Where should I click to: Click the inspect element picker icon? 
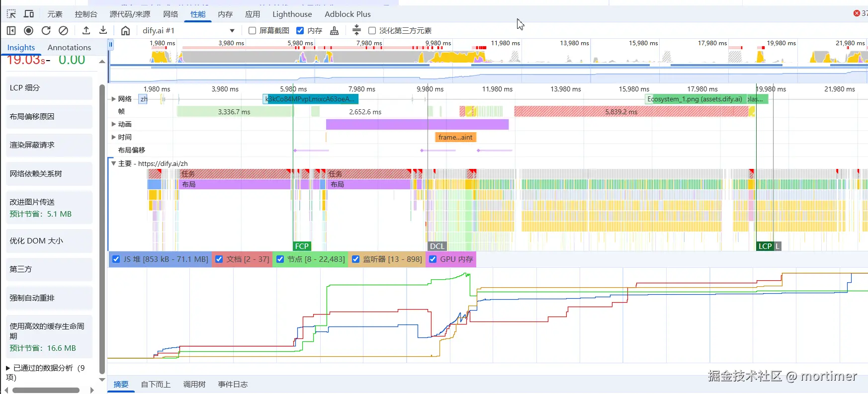coord(11,14)
